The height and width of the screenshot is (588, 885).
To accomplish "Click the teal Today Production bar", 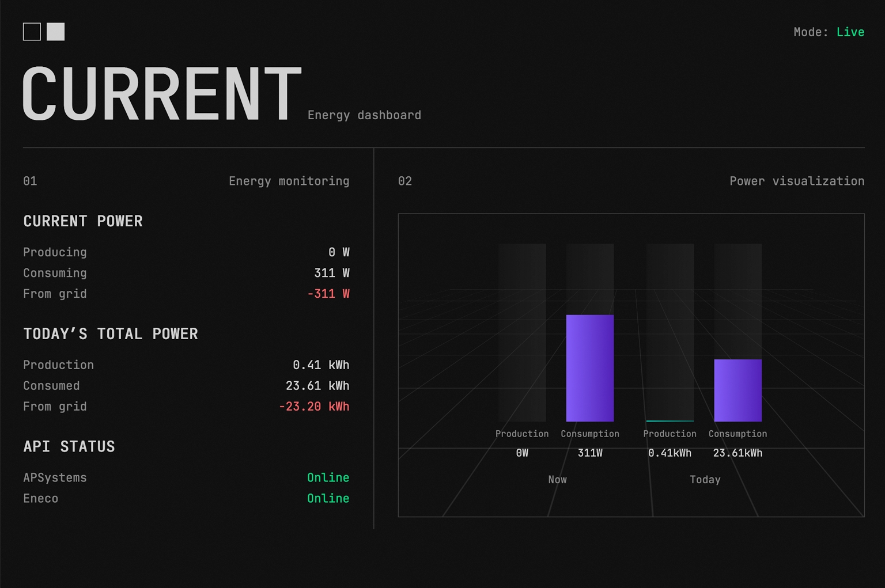I will (670, 420).
